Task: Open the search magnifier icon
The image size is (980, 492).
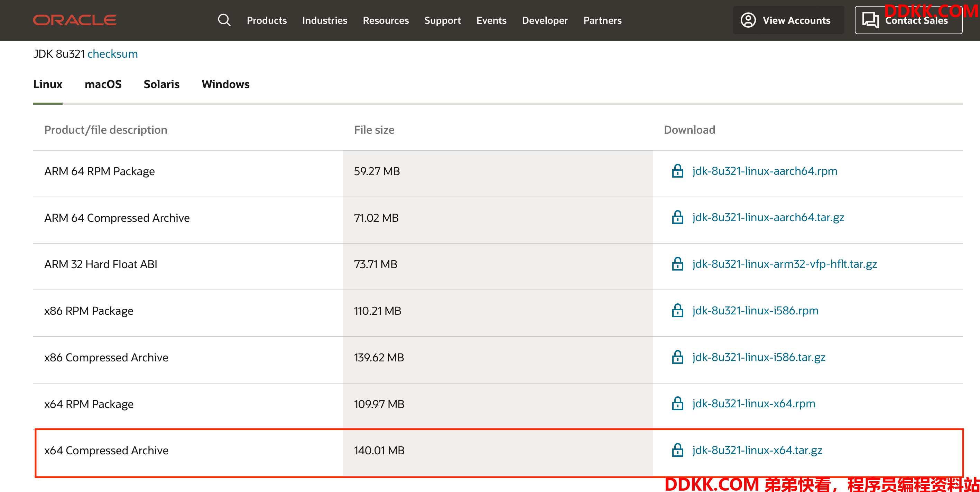Action: pos(224,20)
